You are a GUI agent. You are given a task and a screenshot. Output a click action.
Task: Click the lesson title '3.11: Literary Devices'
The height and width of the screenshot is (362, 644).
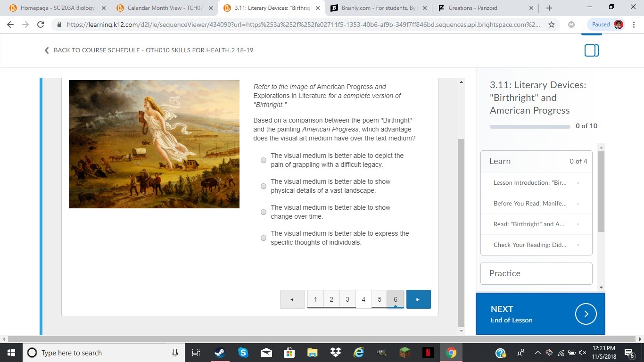(x=538, y=98)
